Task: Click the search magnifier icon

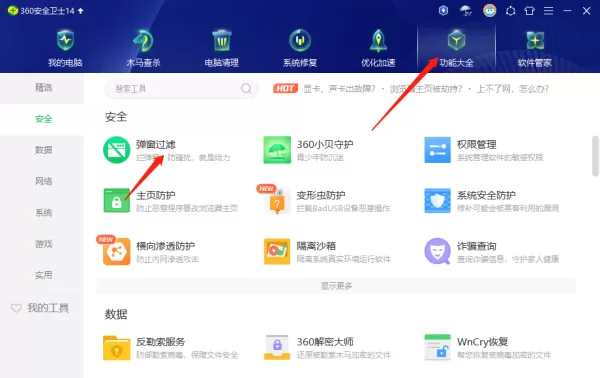Action: pyautogui.click(x=246, y=89)
